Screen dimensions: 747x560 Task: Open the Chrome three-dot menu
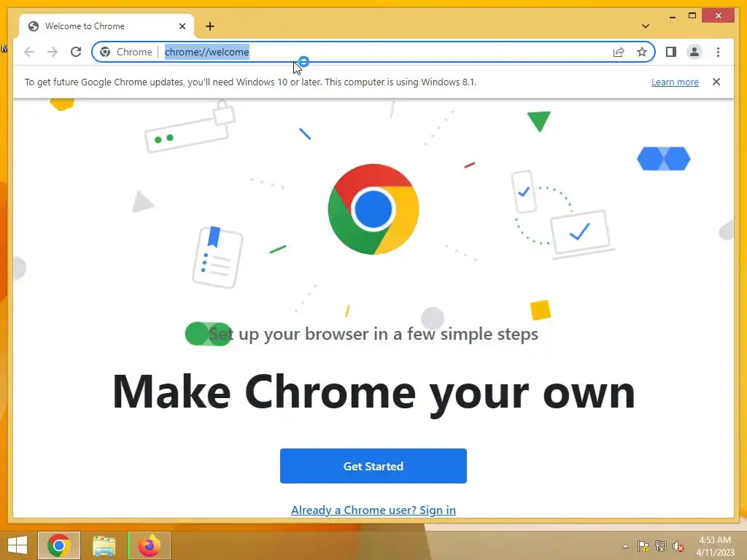[x=718, y=52]
